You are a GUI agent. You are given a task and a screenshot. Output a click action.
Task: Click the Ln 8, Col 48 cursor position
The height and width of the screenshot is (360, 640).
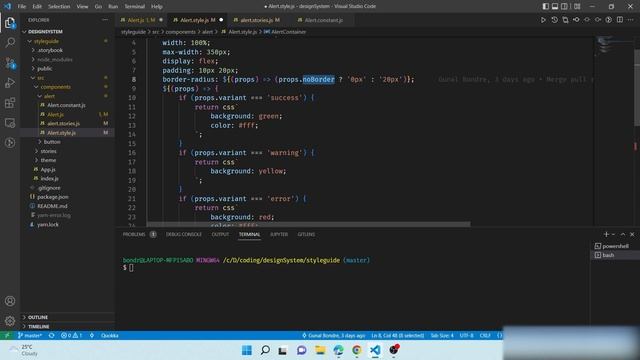(x=398, y=336)
